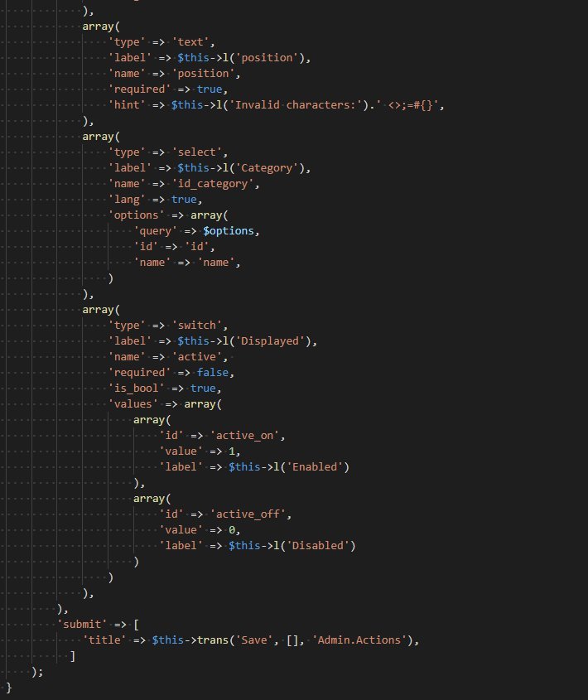Image resolution: width=588 pixels, height=700 pixels.
Task: Click the $this->l('position') label call
Action: click(241, 58)
